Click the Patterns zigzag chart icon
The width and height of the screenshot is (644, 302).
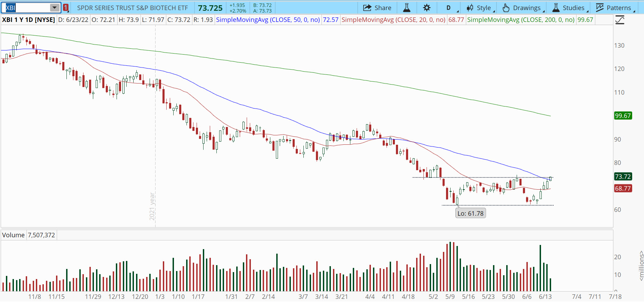(599, 8)
